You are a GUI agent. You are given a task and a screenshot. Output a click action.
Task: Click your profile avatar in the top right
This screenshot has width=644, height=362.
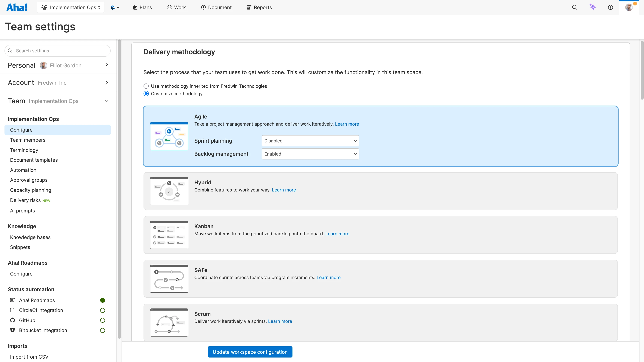pos(629,7)
